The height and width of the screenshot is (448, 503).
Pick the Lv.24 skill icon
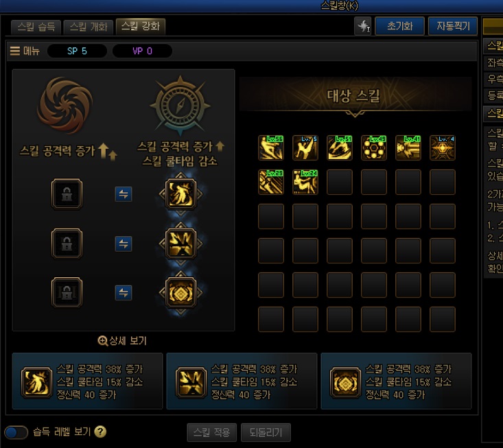pyautogui.click(x=305, y=182)
